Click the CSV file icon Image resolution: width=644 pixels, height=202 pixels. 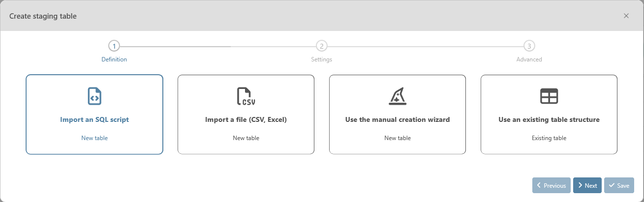point(246,96)
